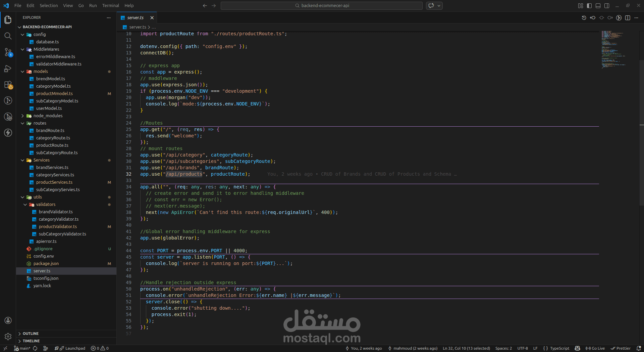Viewport: 644px width, 352px height.
Task: Open changes with next revision
Action: tap(610, 18)
